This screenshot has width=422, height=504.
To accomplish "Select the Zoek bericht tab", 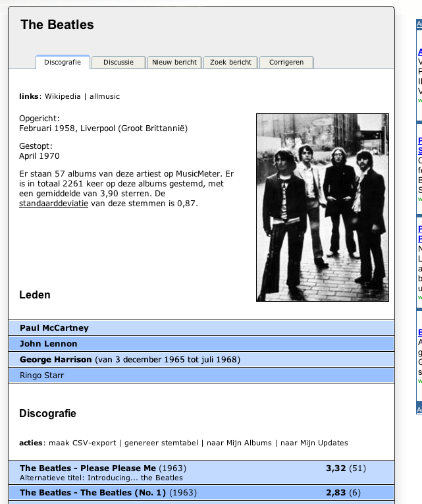I will tap(230, 62).
